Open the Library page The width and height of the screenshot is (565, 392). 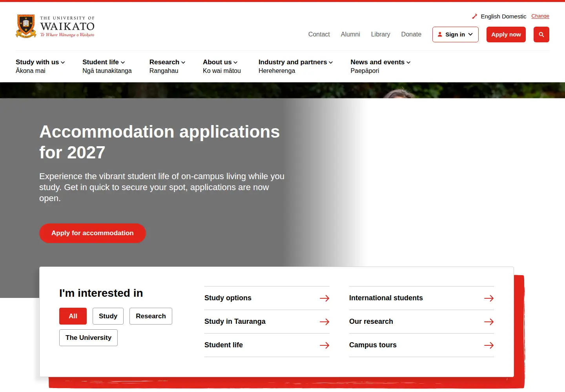click(x=381, y=34)
